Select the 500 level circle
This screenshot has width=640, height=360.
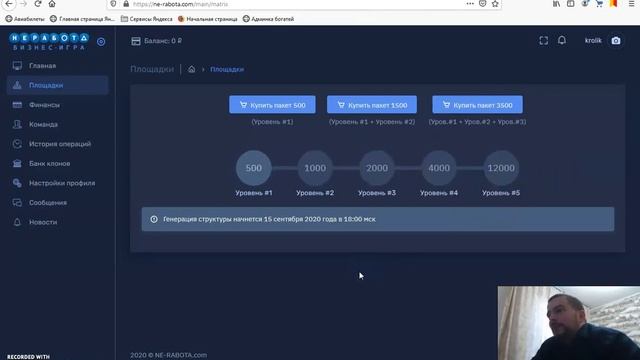click(253, 168)
